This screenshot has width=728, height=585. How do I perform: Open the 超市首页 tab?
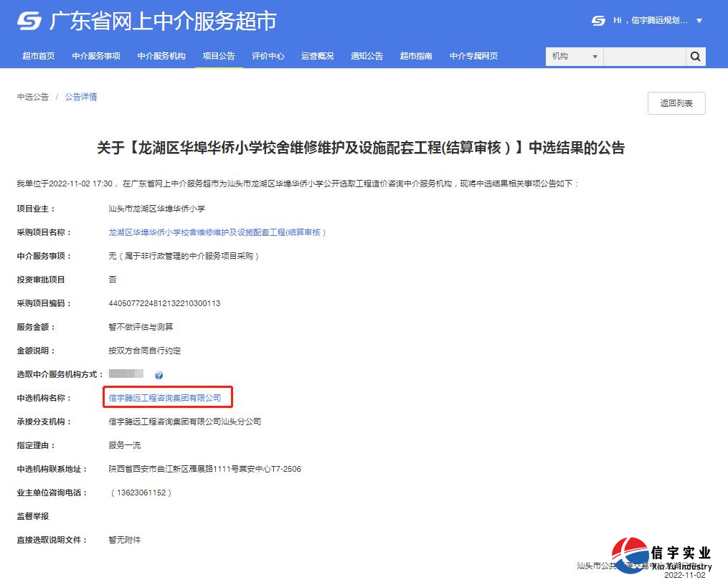pos(38,55)
